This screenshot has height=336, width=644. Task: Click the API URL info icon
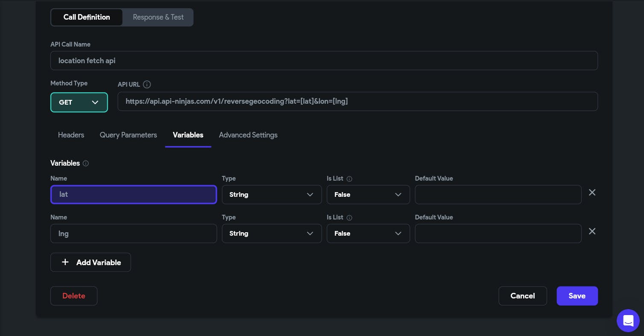(147, 85)
